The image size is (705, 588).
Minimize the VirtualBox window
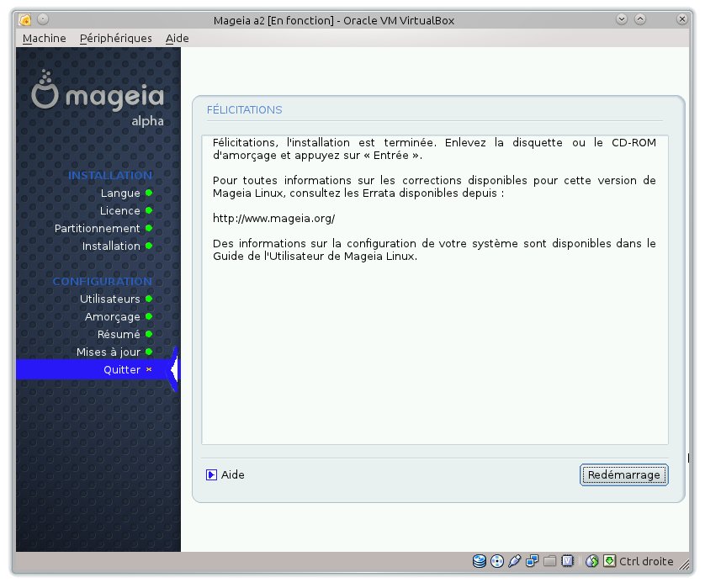click(x=622, y=19)
